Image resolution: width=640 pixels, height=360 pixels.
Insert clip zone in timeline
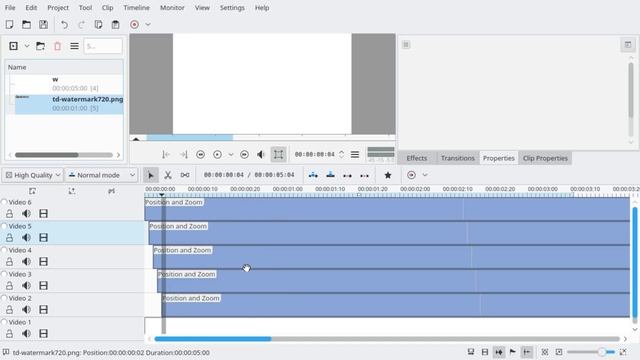point(313,175)
